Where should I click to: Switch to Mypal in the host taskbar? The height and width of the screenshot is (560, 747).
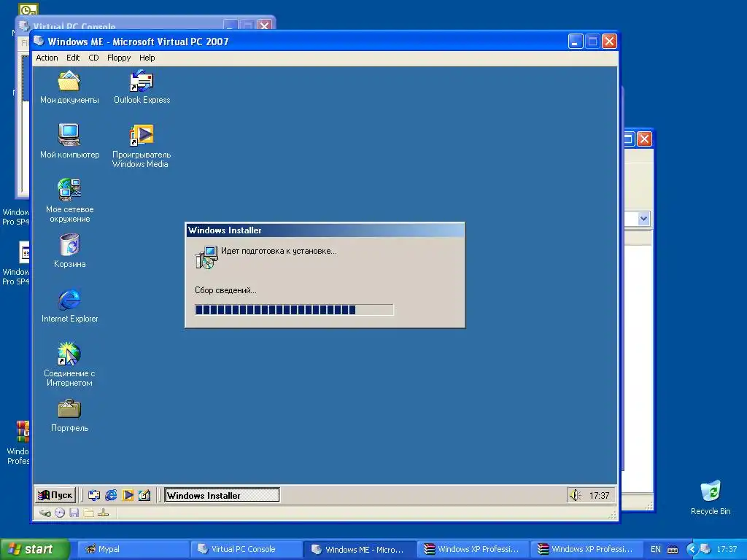pos(133,549)
